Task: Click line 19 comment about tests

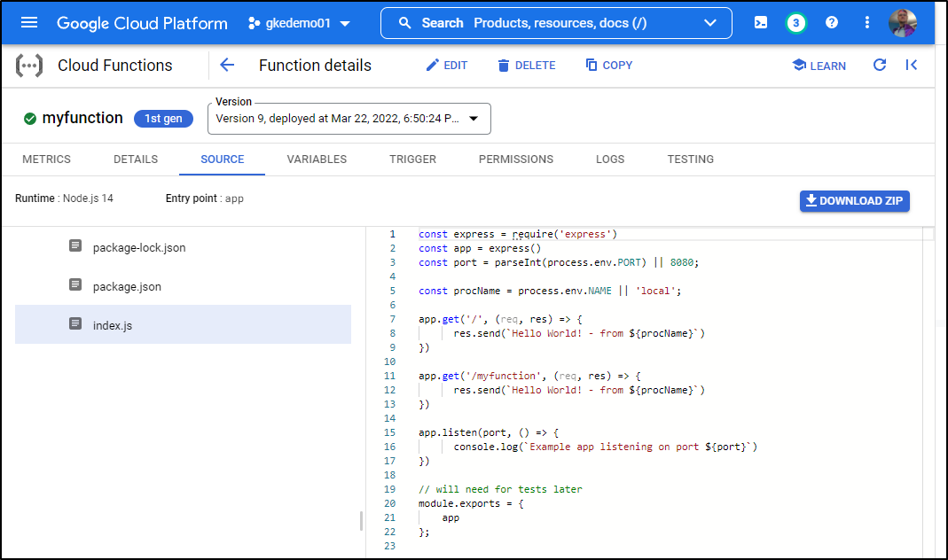Action: pyautogui.click(x=500, y=489)
